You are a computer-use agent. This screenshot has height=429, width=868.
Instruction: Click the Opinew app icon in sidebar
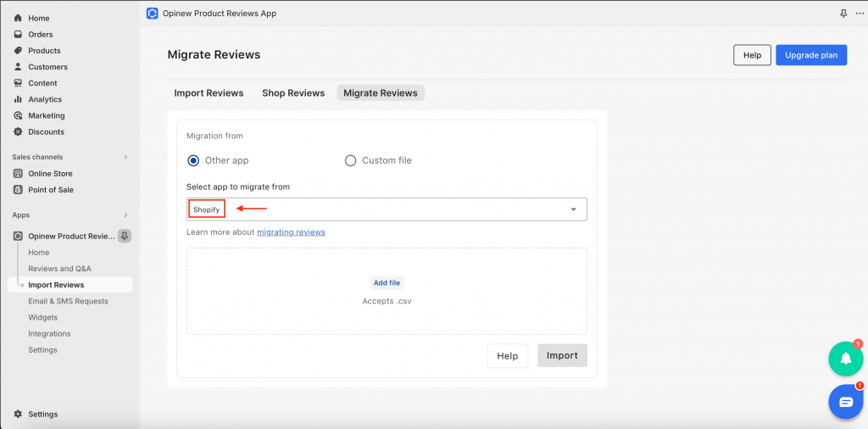[18, 237]
